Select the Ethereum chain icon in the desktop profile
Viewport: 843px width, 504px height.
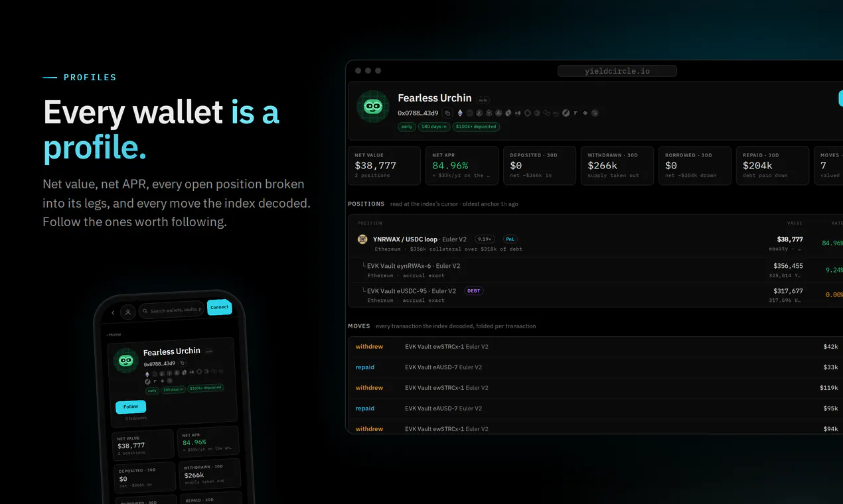[460, 113]
